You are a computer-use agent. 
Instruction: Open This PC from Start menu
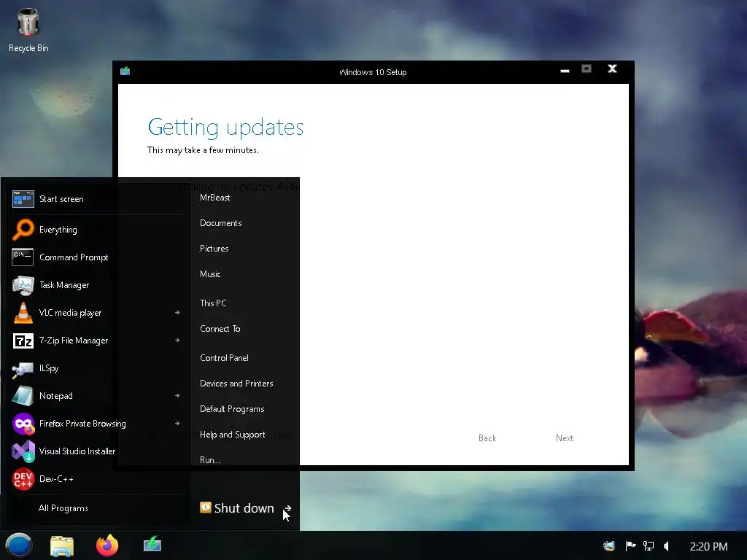pos(213,303)
